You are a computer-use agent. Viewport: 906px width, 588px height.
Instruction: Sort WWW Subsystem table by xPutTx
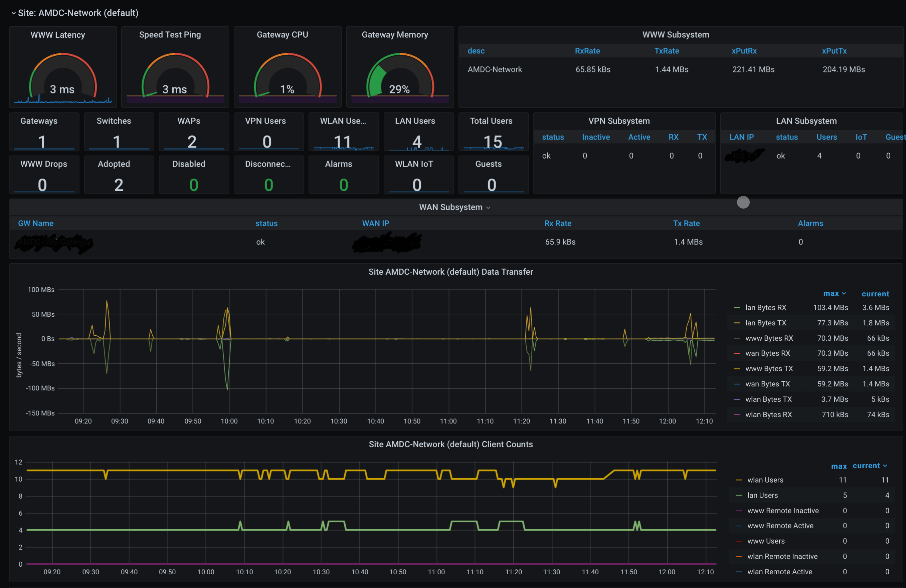[834, 51]
